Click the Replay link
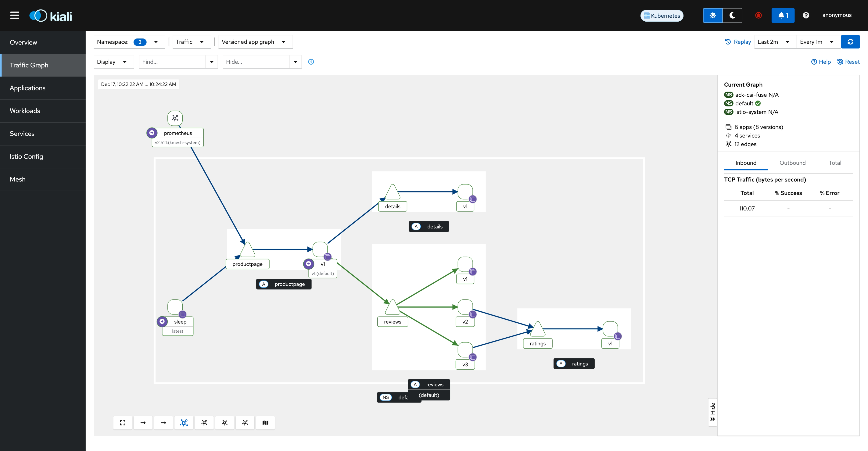 (738, 42)
